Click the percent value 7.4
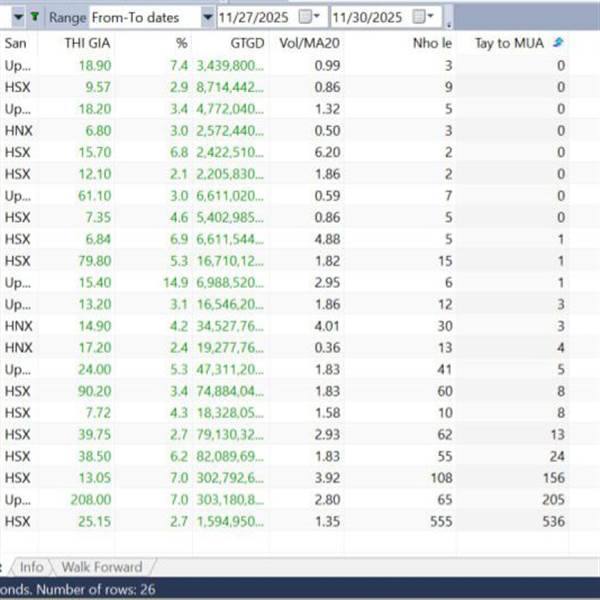600x600 pixels. (179, 65)
